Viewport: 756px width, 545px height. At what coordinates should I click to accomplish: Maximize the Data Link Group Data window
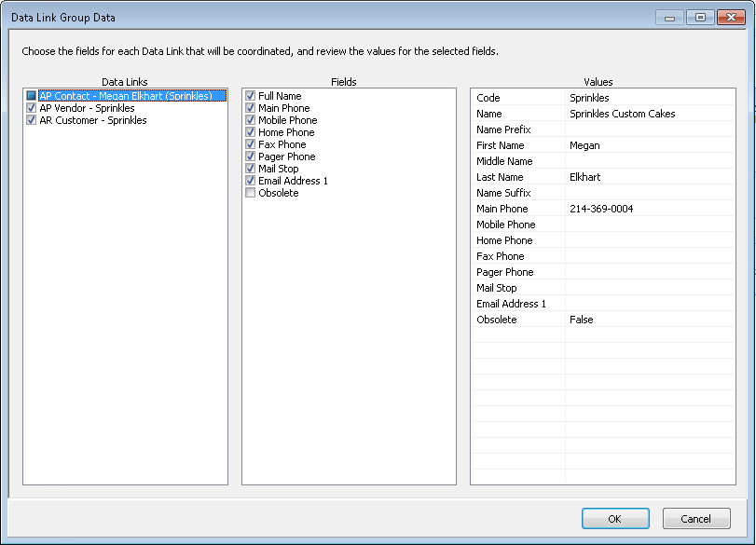click(x=700, y=18)
